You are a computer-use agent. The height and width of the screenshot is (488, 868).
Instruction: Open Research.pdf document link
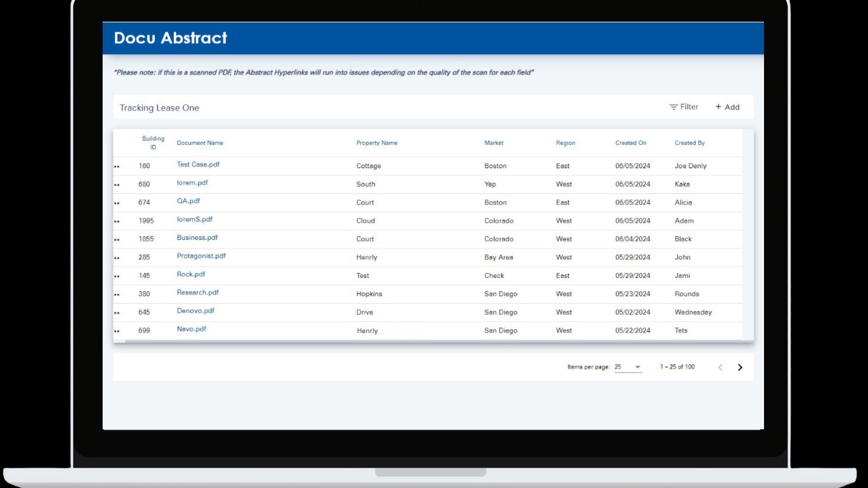(x=198, y=292)
